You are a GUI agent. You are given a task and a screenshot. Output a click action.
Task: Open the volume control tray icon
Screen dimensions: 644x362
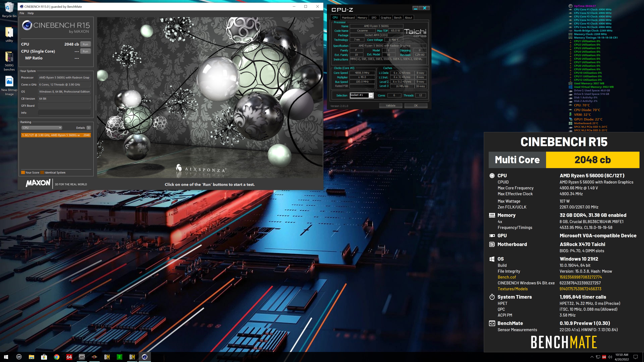(x=610, y=357)
